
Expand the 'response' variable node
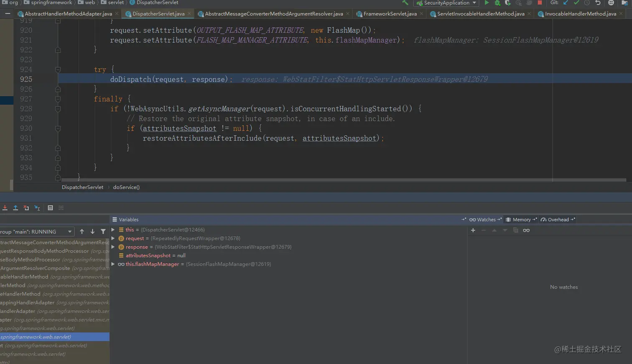point(113,247)
